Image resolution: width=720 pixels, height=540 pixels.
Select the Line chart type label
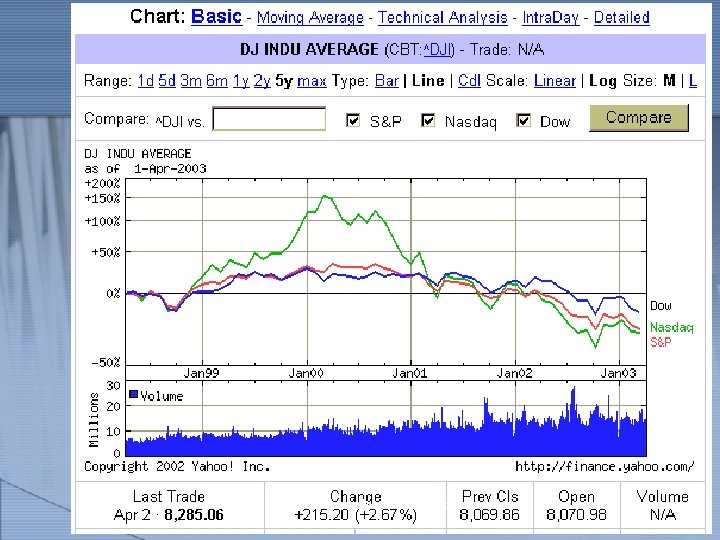click(x=428, y=81)
